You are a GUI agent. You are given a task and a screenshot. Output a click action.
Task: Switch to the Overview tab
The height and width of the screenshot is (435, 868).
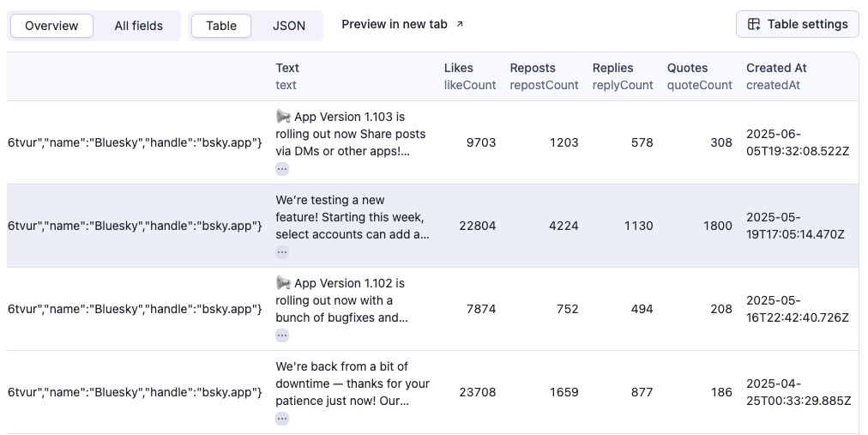51,26
